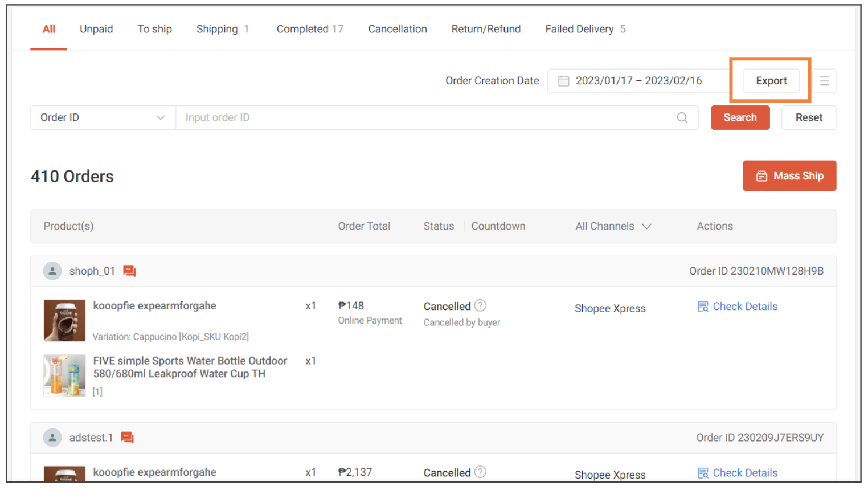Select the Return/Refund tab
This screenshot has width=868, height=490.
click(486, 29)
